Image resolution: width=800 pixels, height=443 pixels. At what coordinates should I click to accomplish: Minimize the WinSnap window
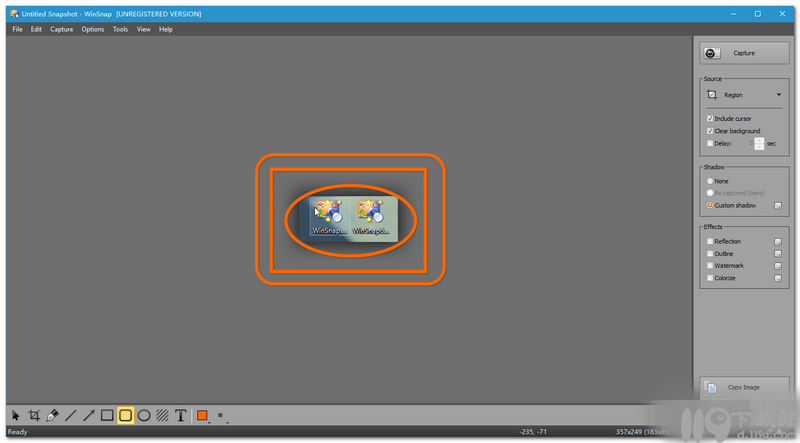point(733,14)
